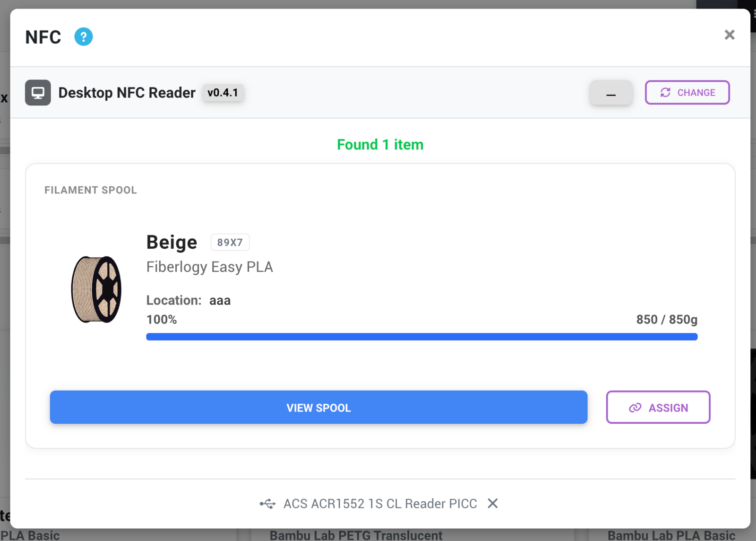Screen dimensions: 756x541
Task: Click the Beige spool name
Action: point(172,242)
